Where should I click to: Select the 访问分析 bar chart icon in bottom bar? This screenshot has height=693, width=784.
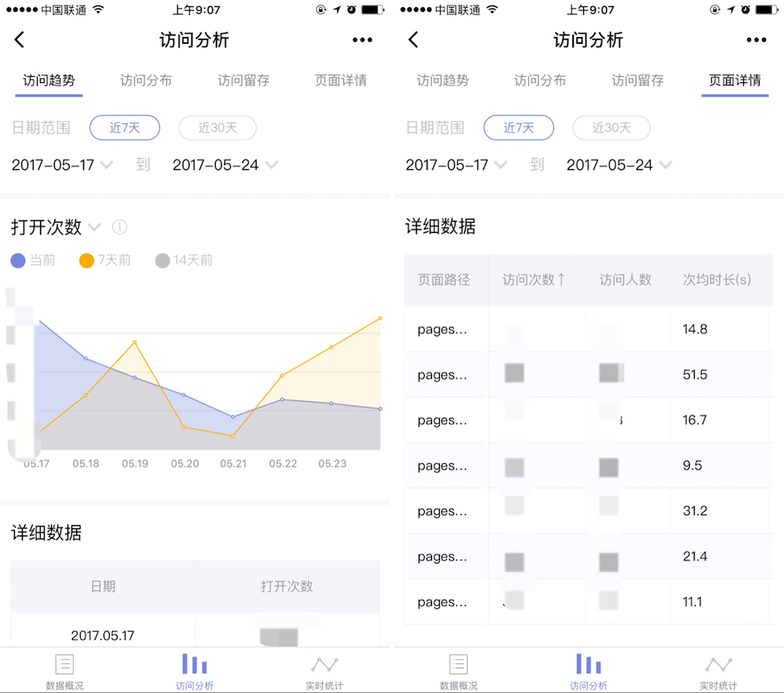tap(194, 669)
